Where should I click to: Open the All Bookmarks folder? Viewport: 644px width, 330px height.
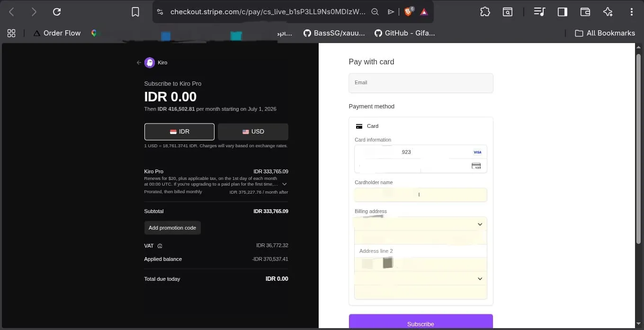(605, 33)
